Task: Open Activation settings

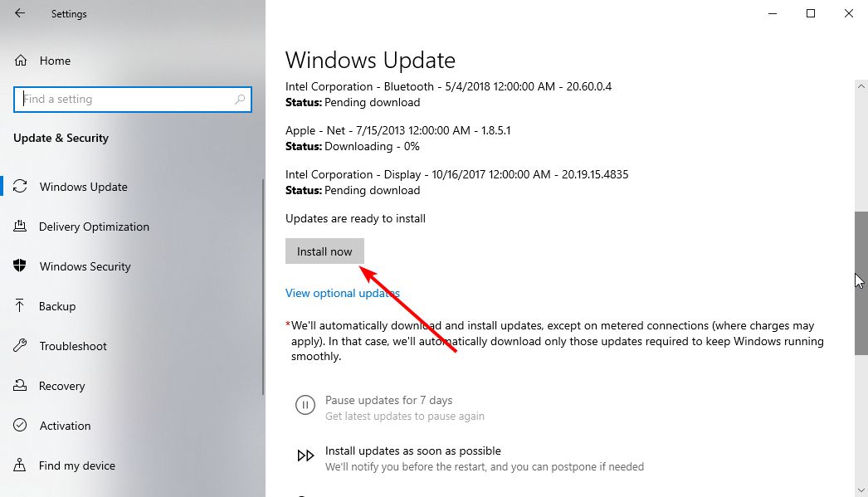Action: click(65, 426)
